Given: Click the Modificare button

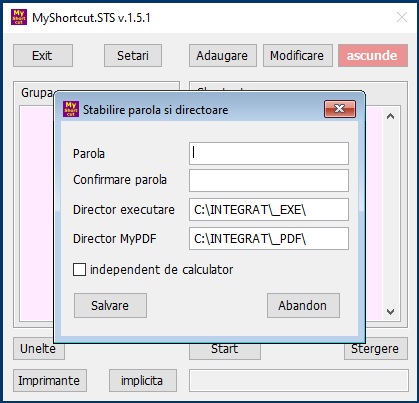Looking at the screenshot, I should point(298,56).
